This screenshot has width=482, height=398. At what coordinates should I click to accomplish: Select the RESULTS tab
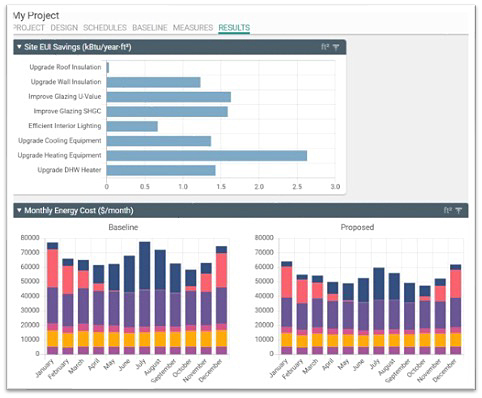234,28
